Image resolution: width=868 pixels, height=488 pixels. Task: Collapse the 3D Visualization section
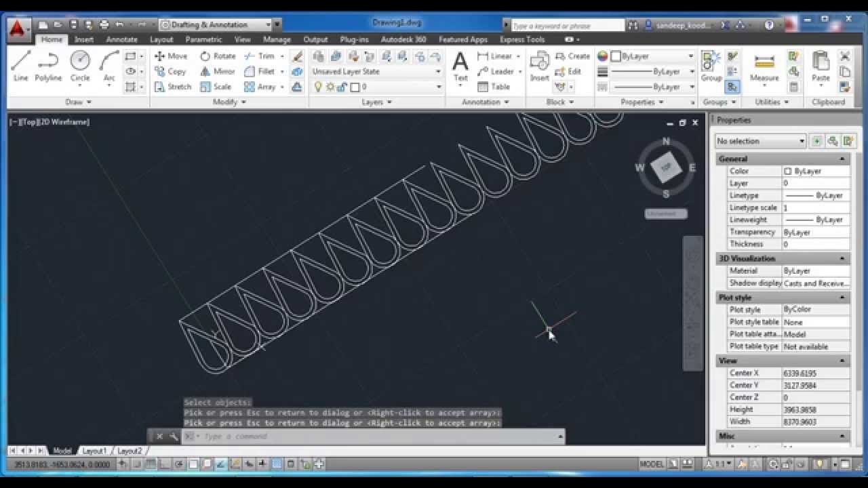842,258
